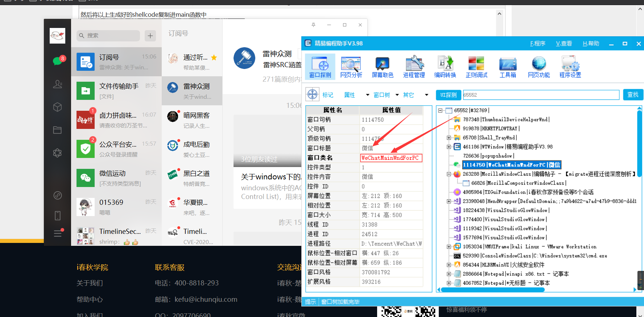Collapse the 263288 MozillaWindowClass tree node
Viewport: 644px width, 317px height.
pos(449,174)
